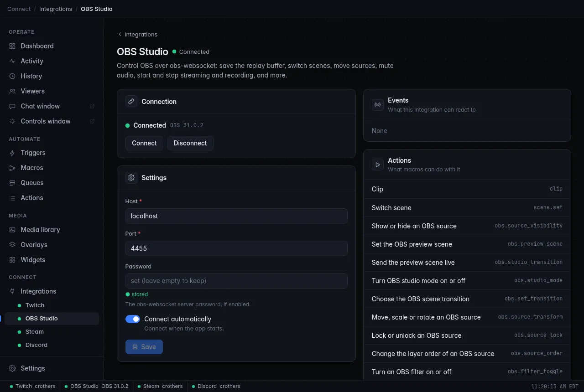Focus the Host input field
The image size is (584, 392).
pyautogui.click(x=236, y=216)
